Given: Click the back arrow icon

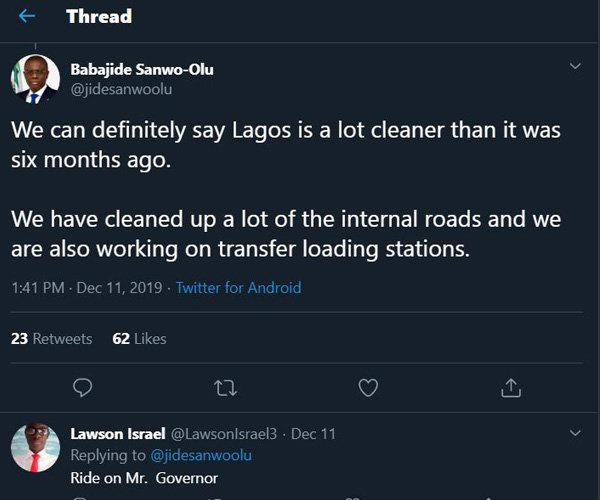Looking at the screenshot, I should click(27, 17).
